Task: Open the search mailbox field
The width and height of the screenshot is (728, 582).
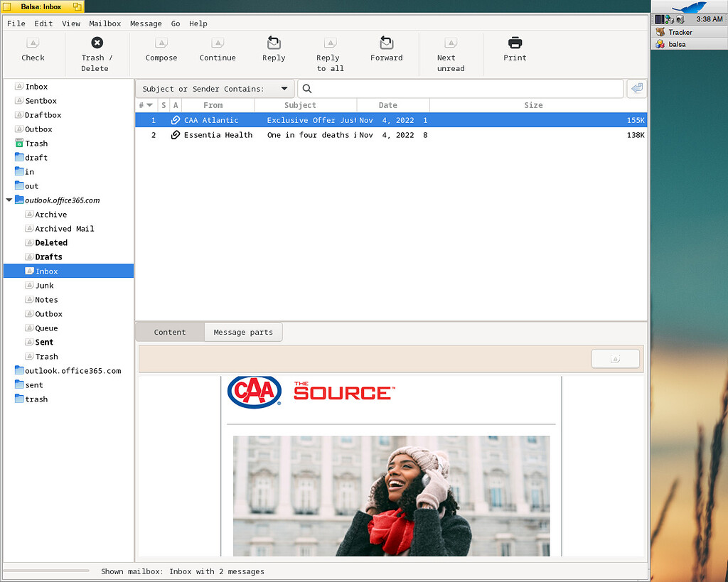Action: (462, 88)
